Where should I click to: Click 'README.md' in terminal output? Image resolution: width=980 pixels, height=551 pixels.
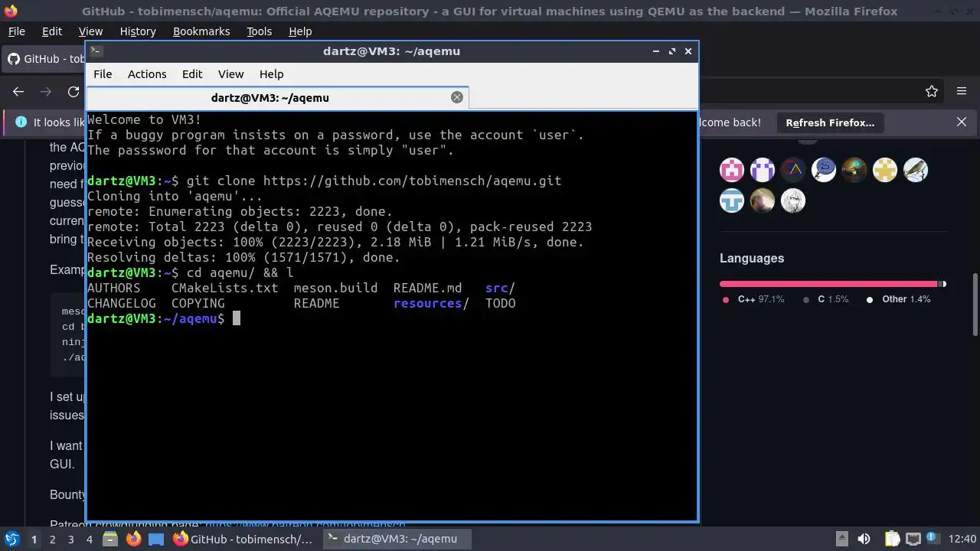[427, 288]
